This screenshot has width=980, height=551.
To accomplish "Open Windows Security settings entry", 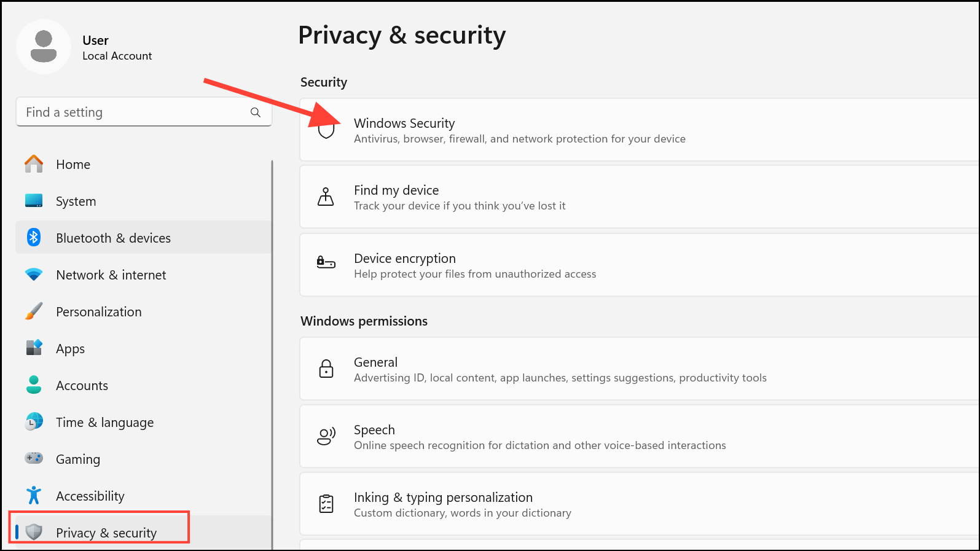I will 640,130.
